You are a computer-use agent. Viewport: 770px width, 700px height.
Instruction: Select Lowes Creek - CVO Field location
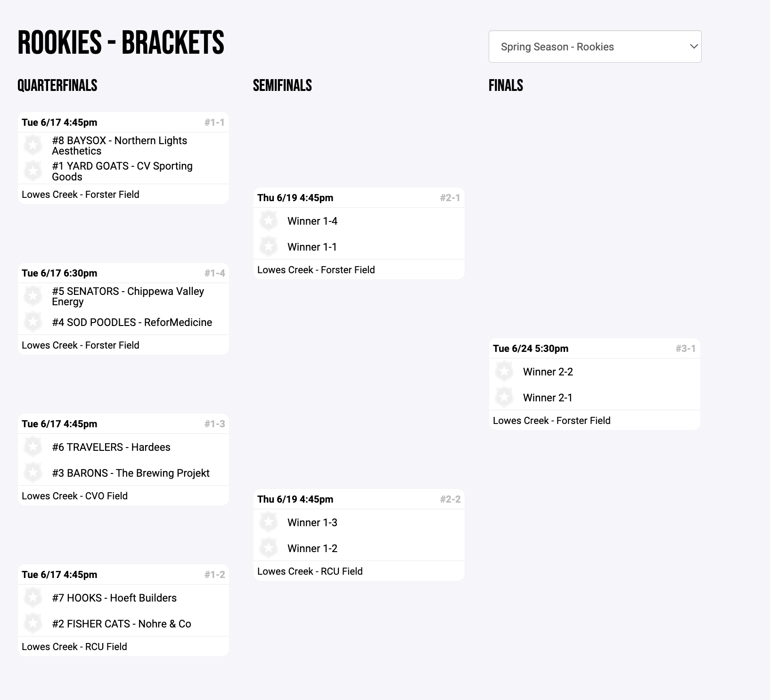(74, 496)
